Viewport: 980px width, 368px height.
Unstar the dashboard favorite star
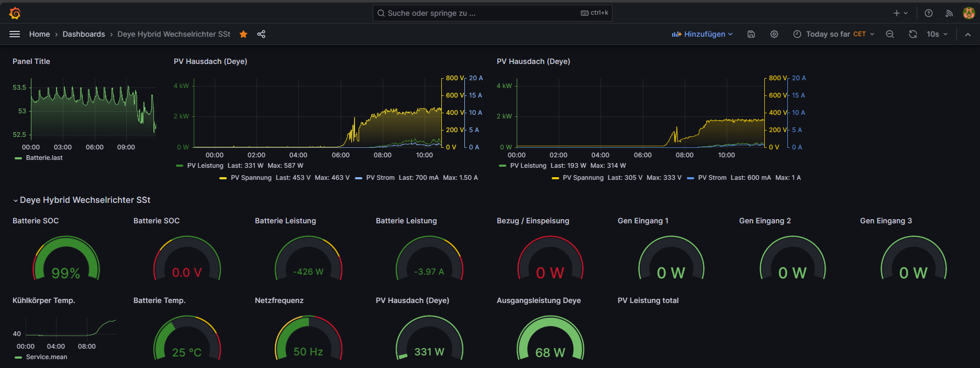pyautogui.click(x=243, y=34)
